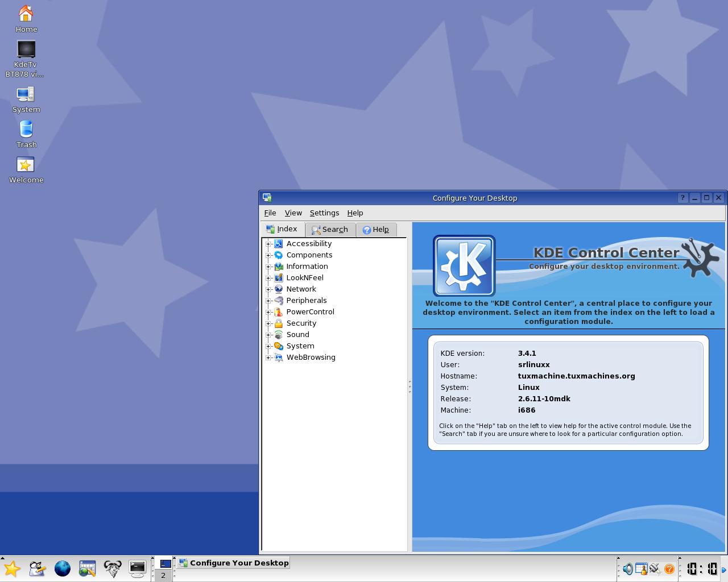Click the WebBrowsing category icon
This screenshot has width=728, height=582.
point(279,357)
